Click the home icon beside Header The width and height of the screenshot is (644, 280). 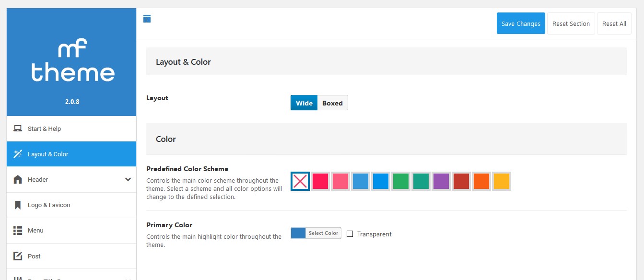click(18, 179)
